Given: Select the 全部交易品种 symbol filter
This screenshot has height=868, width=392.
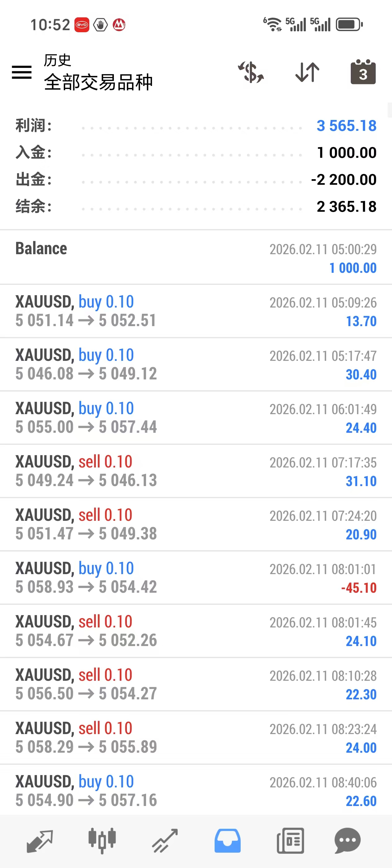Looking at the screenshot, I should coord(98,82).
